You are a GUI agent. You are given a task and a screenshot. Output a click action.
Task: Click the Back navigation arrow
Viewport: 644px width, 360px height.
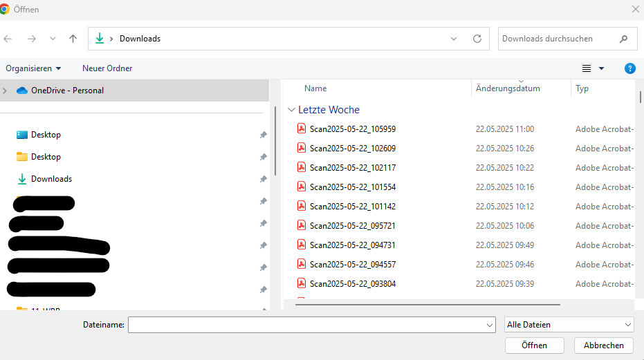8,39
